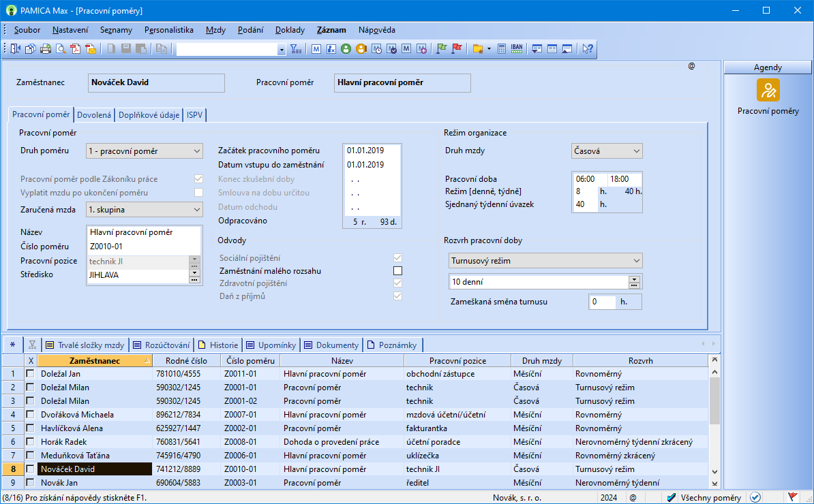
Task: Switch to the Dovolená tab
Action: tap(94, 114)
